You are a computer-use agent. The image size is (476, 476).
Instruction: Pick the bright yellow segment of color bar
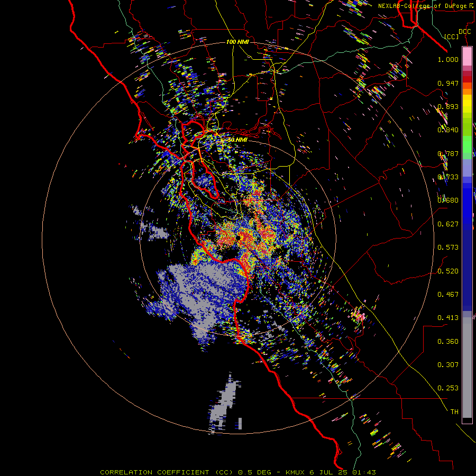[467, 104]
